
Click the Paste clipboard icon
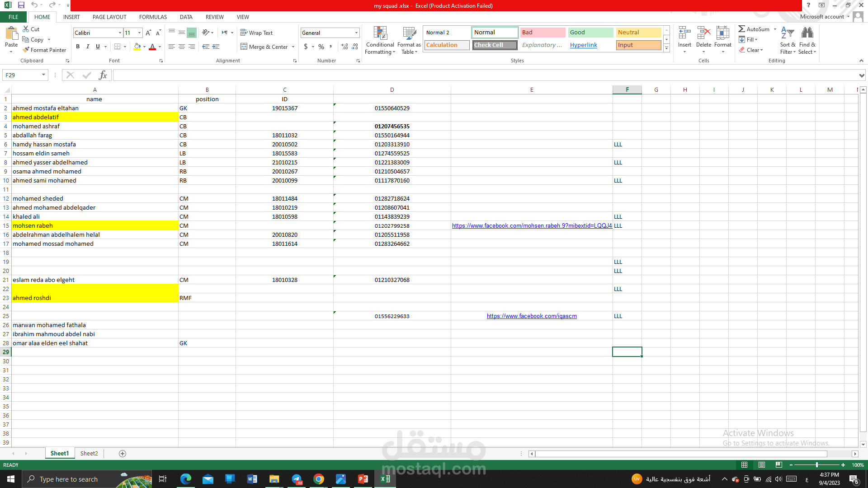[x=11, y=33]
